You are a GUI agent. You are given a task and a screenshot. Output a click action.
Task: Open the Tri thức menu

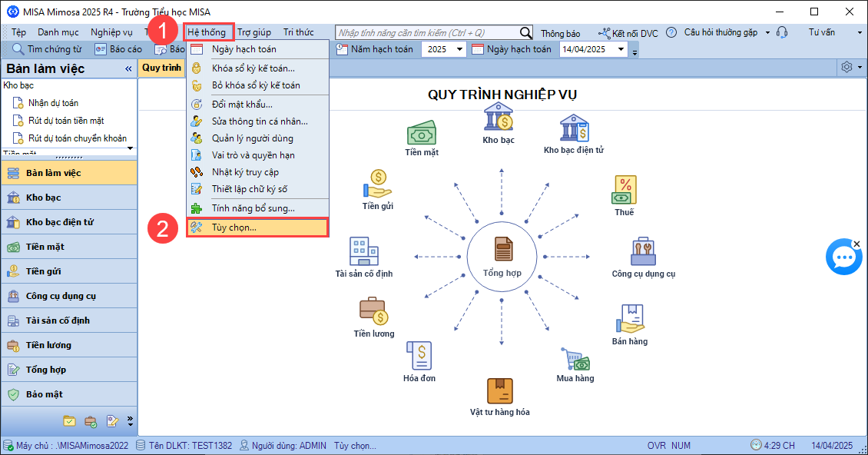(x=298, y=32)
